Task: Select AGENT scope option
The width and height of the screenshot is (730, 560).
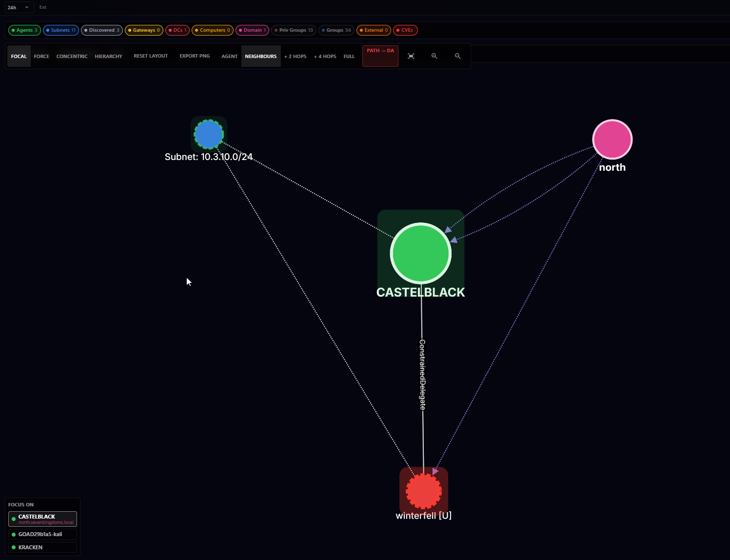Action: click(x=229, y=56)
